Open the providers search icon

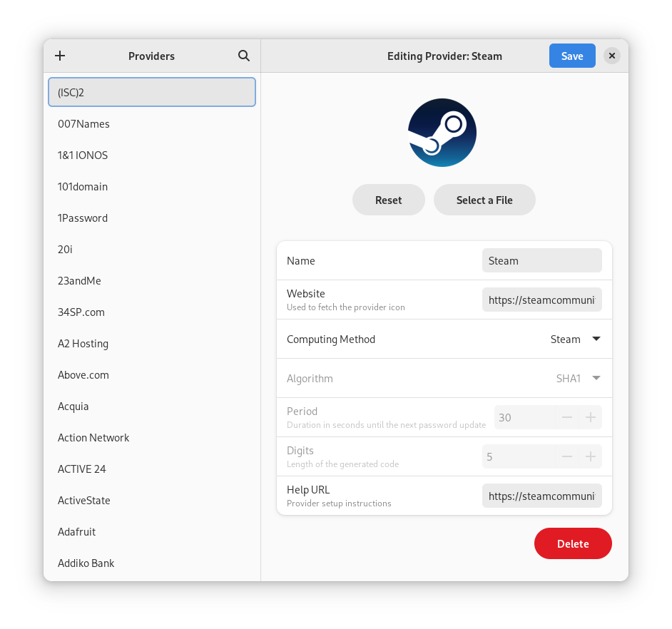243,56
